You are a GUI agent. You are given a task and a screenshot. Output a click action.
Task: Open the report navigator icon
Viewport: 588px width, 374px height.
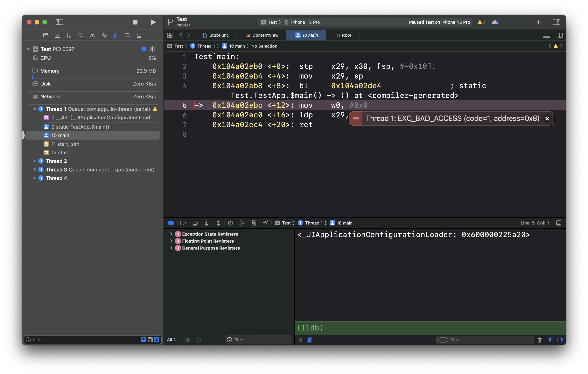tap(139, 35)
